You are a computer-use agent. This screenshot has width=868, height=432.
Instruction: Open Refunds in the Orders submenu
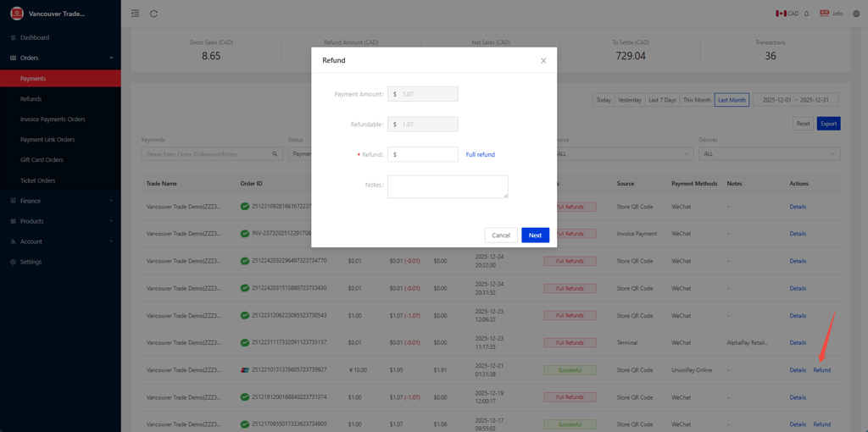31,99
